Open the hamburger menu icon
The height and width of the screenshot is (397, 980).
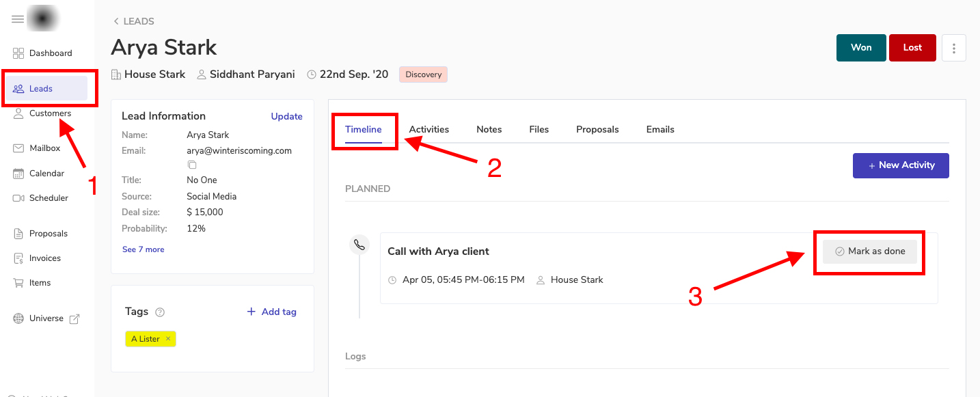18,19
